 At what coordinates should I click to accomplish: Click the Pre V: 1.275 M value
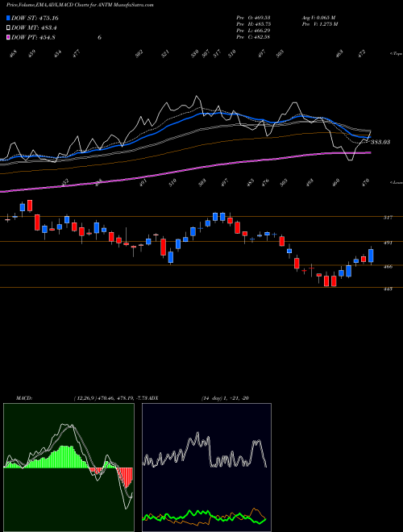[x=320, y=24]
